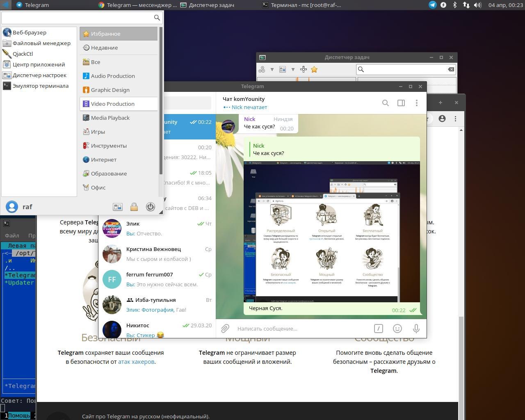This screenshot has width=525, height=420.
Task: Open the Офис category
Action: click(x=119, y=187)
